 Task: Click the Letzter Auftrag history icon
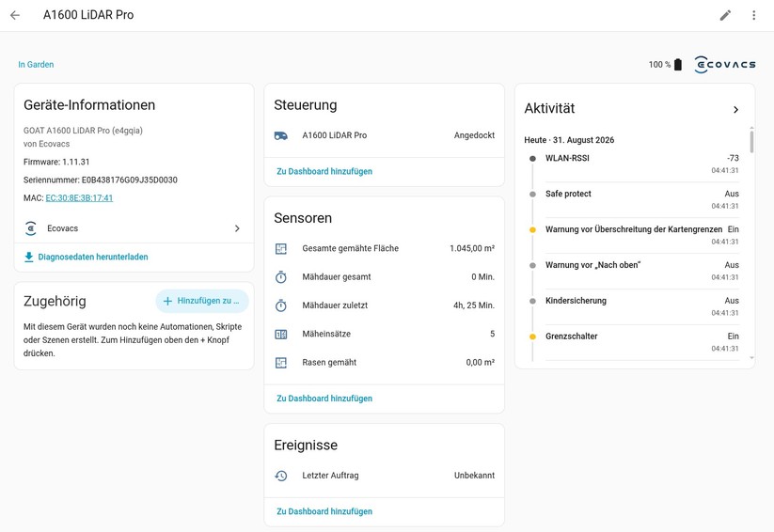(x=281, y=476)
